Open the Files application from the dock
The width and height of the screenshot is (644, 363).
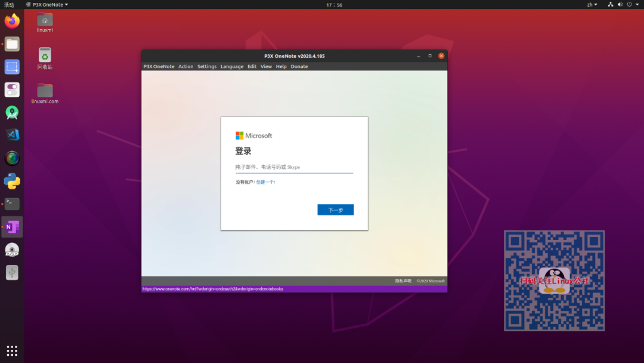12,44
